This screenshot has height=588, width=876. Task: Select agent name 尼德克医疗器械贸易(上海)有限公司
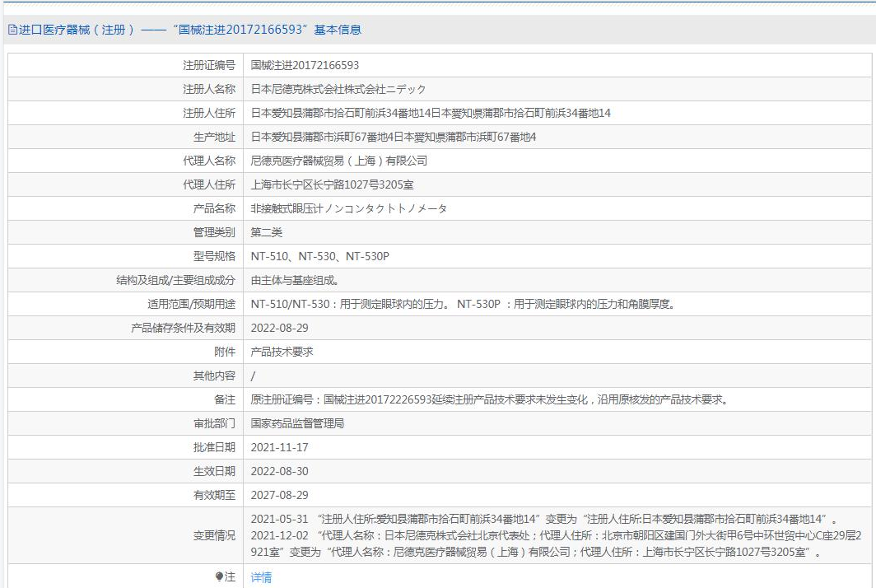click(339, 161)
